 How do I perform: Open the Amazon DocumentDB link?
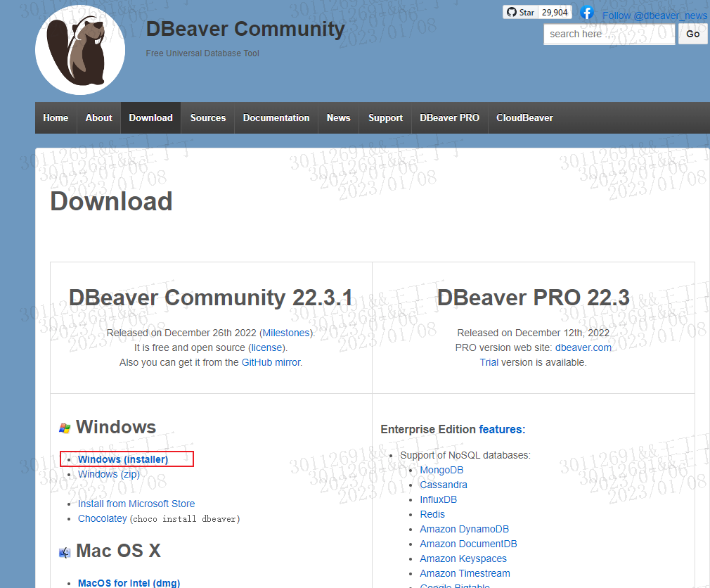point(468,544)
